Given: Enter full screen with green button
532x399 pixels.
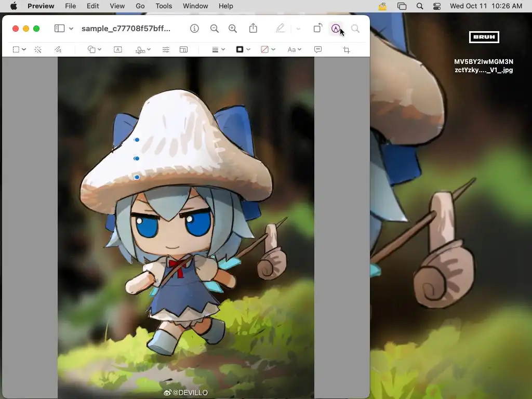Looking at the screenshot, I should (36, 29).
